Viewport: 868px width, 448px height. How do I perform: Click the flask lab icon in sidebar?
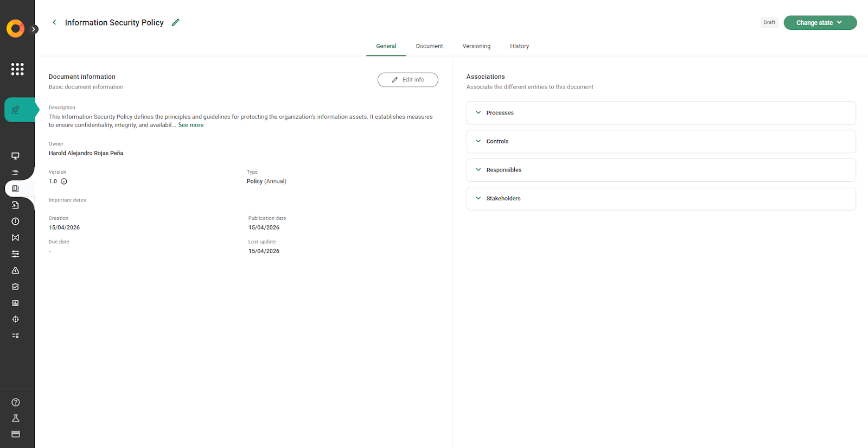pyautogui.click(x=16, y=418)
